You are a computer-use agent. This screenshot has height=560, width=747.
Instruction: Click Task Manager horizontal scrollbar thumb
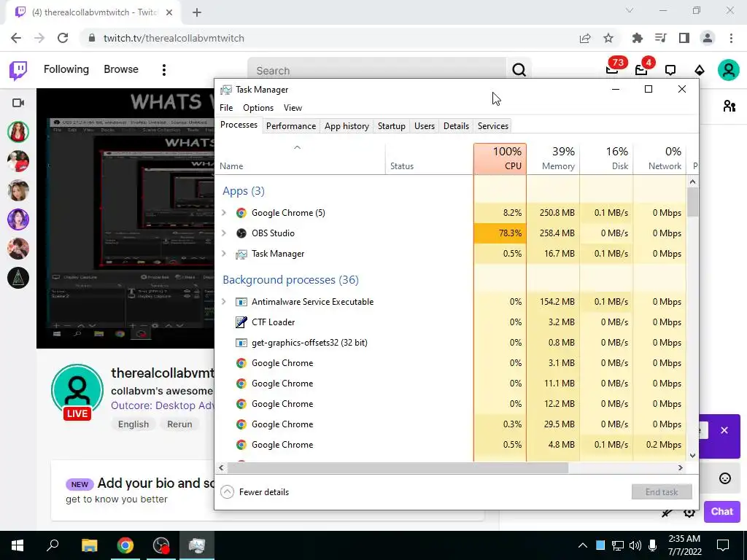tap(398, 467)
